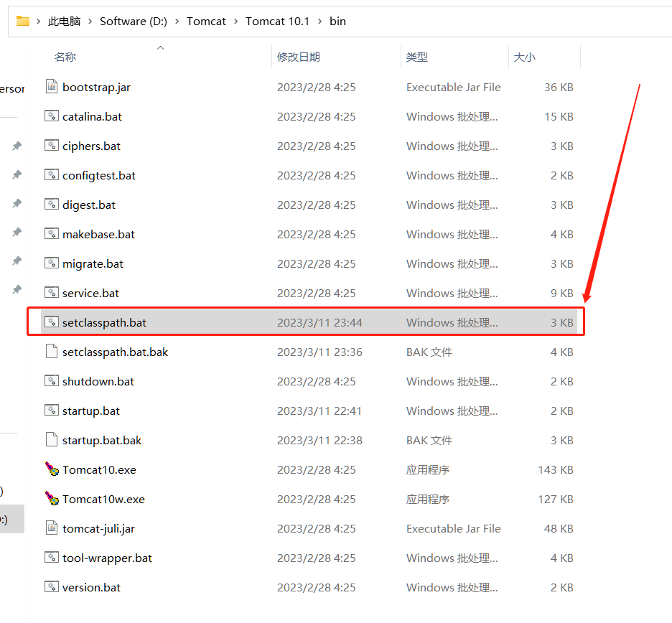Image resolution: width=672 pixels, height=623 pixels.
Task: Select file name startup.bat.bak
Action: tap(102, 441)
